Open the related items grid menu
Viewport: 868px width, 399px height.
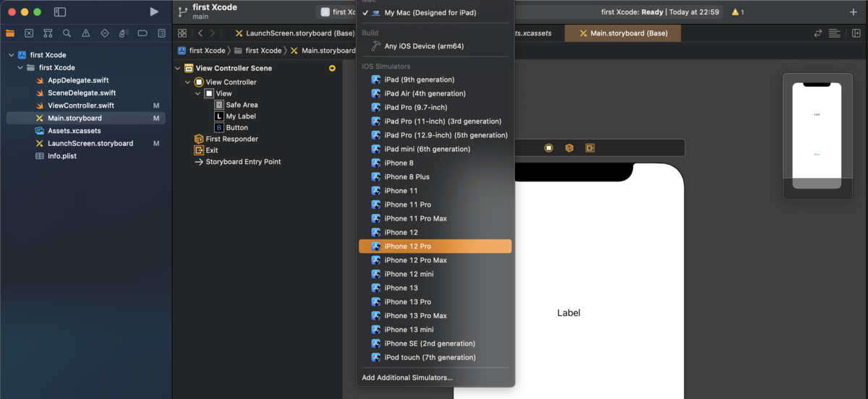pos(182,33)
